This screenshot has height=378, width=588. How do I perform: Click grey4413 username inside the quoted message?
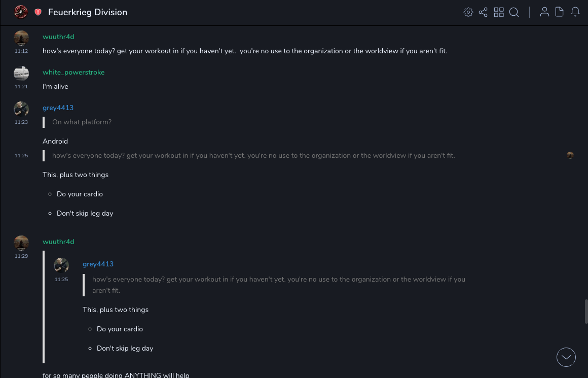98,264
